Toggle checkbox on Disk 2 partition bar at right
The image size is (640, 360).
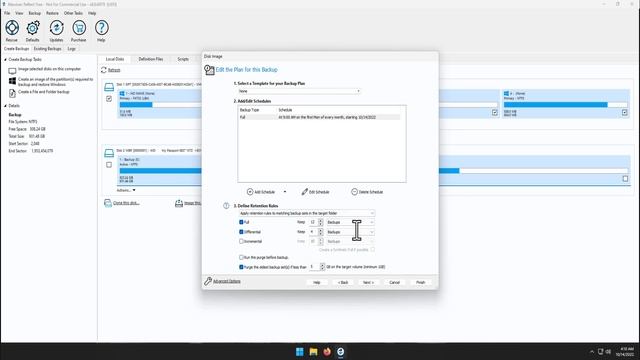[625, 179]
